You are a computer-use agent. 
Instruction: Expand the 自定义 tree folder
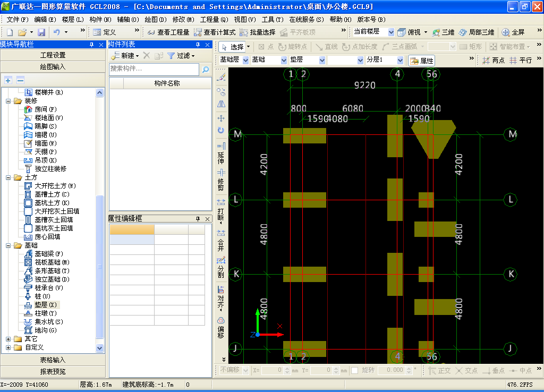[8, 347]
